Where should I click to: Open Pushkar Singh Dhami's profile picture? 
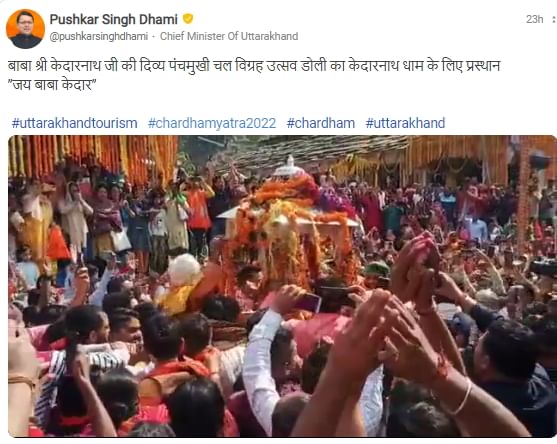pyautogui.click(x=26, y=29)
